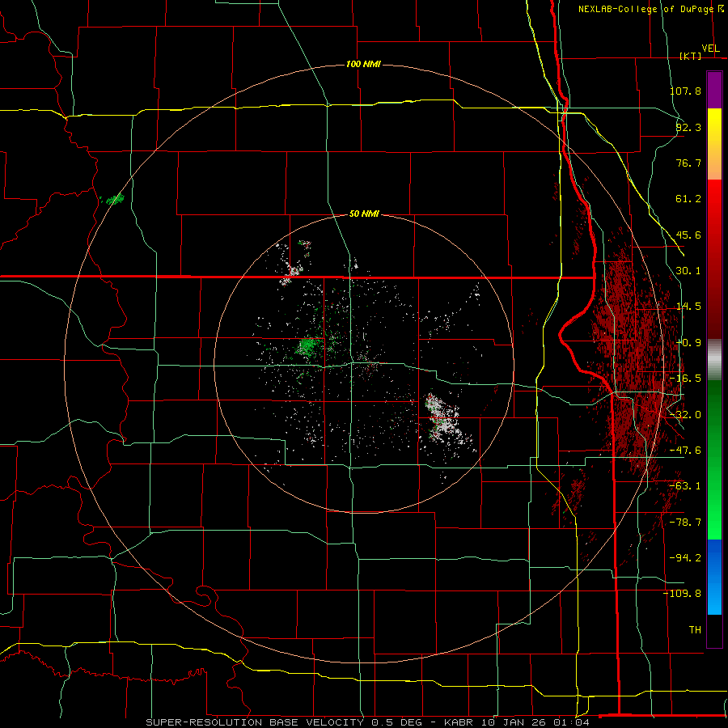Click the [KT] units label

tap(690, 56)
